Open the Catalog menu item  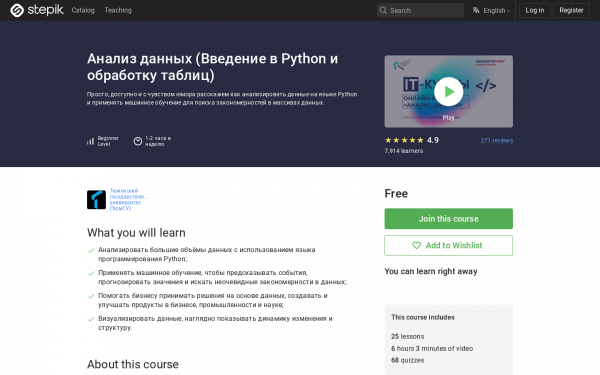83,10
